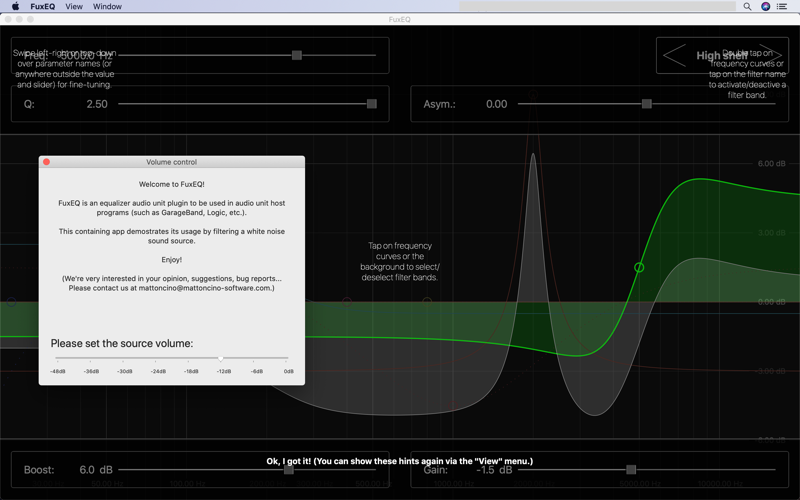Screen dimensions: 800x500
Task: Open the Apple menu
Action: 15,7
